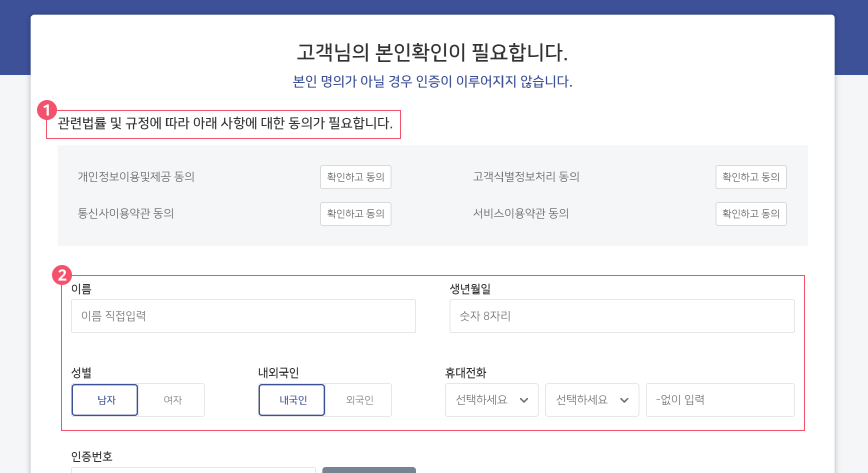Image resolution: width=868 pixels, height=473 pixels.
Task: Select 남자 gender option
Action: click(x=105, y=400)
